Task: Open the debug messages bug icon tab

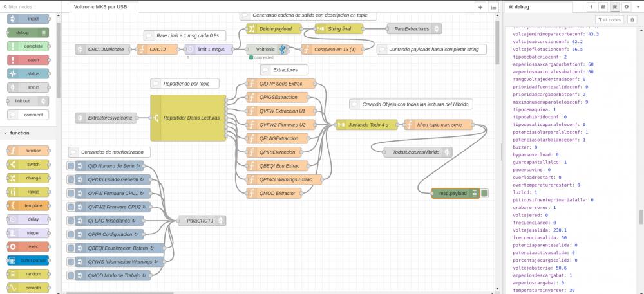Action: pos(615,7)
